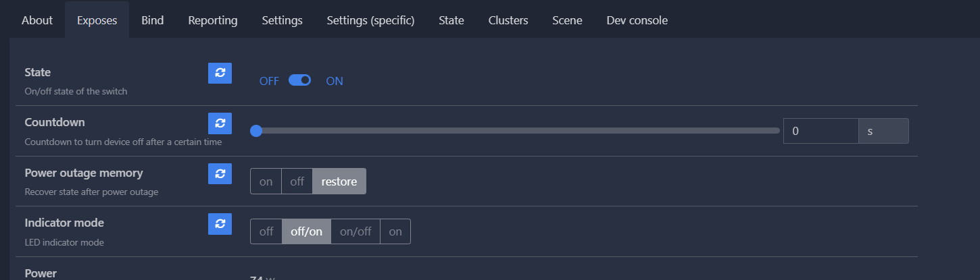The image size is (980, 280).
Task: Open the Reporting tab
Action: pos(213,20)
